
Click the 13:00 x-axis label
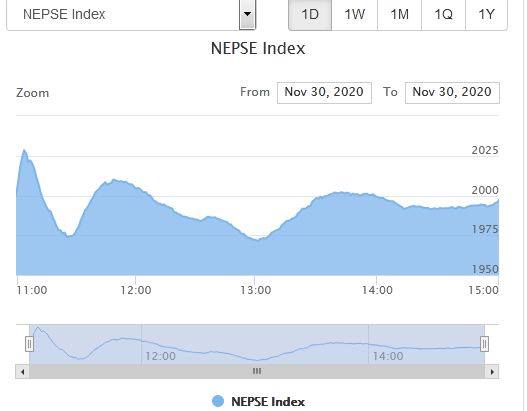click(255, 290)
